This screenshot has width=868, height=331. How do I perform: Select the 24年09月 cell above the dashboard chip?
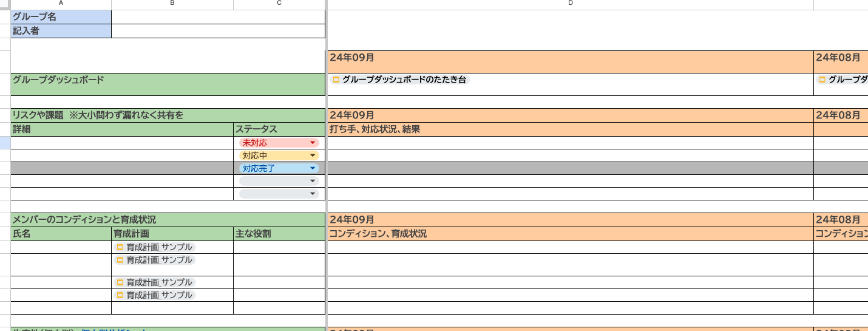click(571, 61)
